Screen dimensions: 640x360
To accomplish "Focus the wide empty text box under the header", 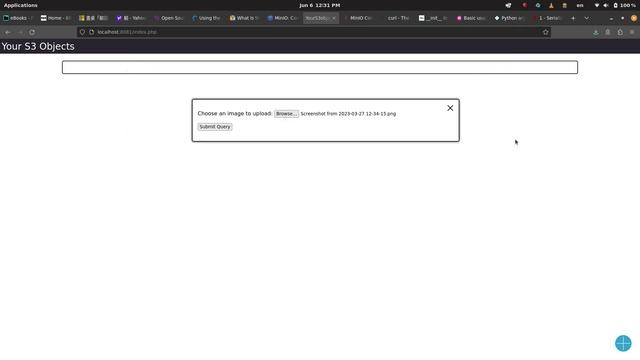I will pos(320,67).
